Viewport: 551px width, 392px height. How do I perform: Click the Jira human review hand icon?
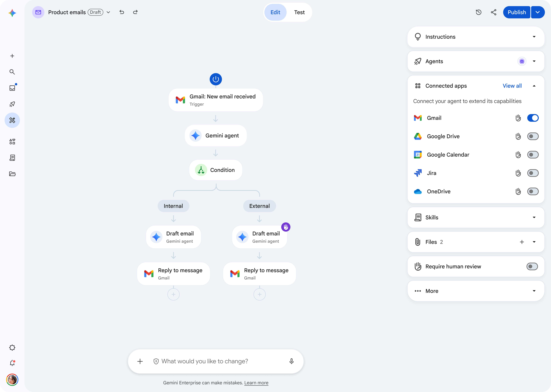(518, 173)
